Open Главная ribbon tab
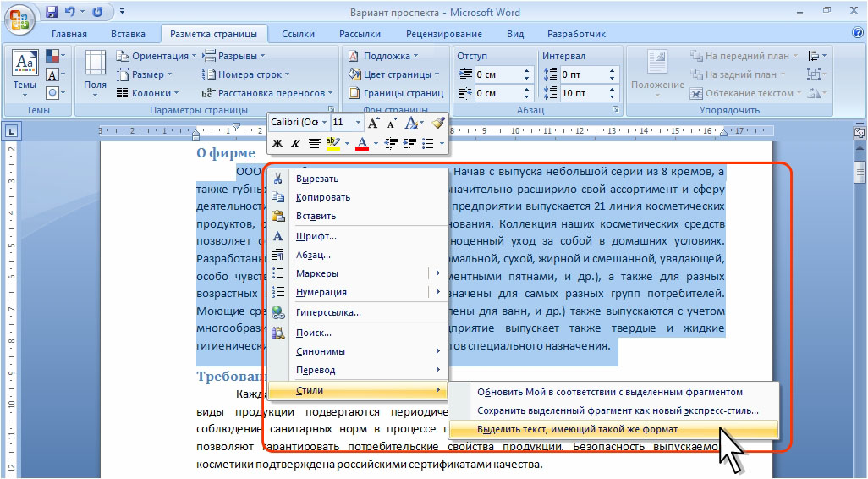The width and height of the screenshot is (868, 479). 69,34
